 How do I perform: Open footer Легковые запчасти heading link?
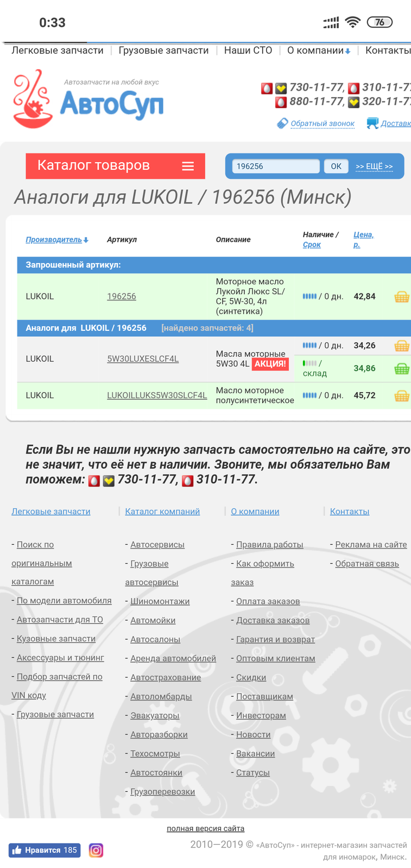coord(51,512)
